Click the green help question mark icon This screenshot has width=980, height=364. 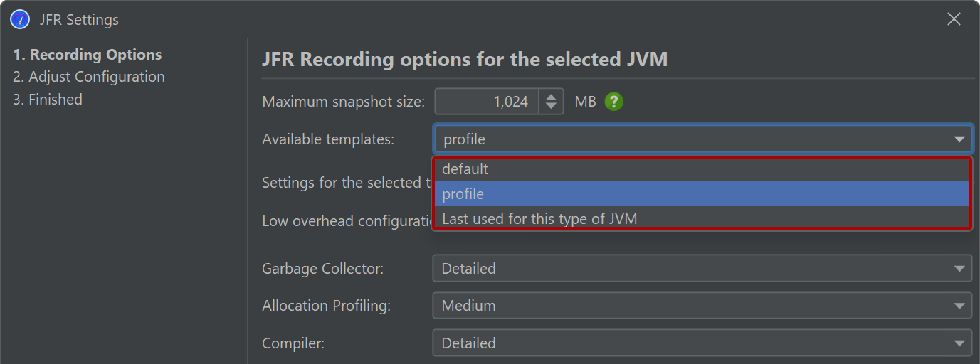click(613, 102)
